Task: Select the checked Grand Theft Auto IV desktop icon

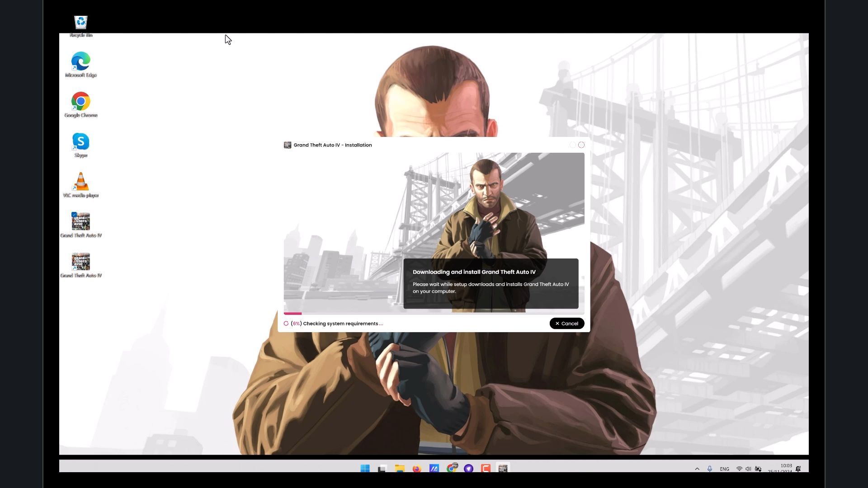Action: (x=81, y=225)
